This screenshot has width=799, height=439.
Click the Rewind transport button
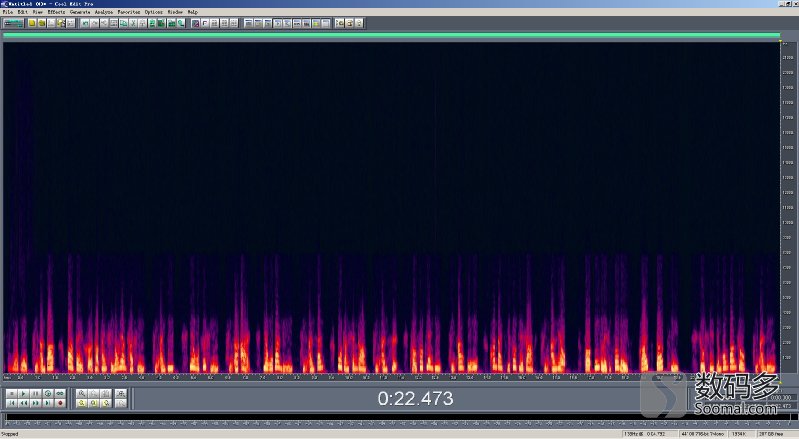point(23,403)
